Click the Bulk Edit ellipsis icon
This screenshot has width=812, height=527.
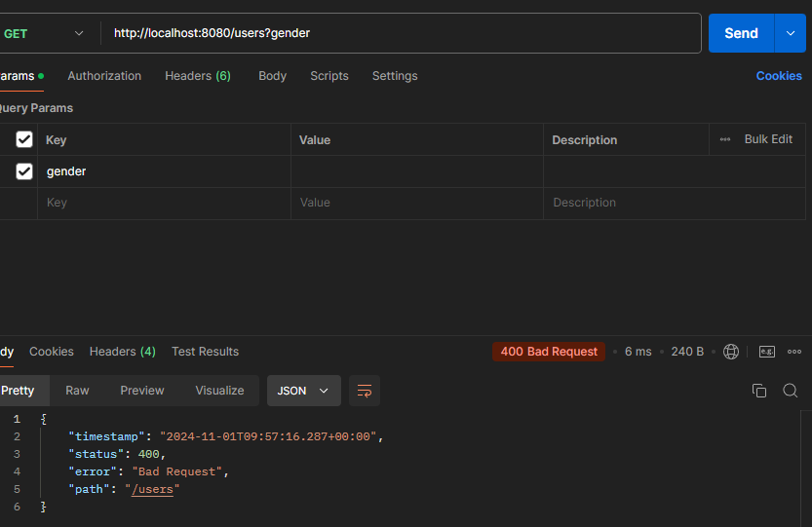point(725,139)
